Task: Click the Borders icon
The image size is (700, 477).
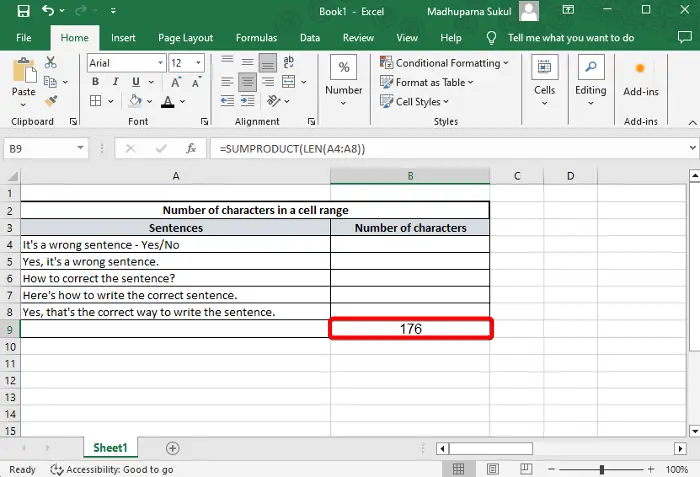Action: [x=96, y=101]
